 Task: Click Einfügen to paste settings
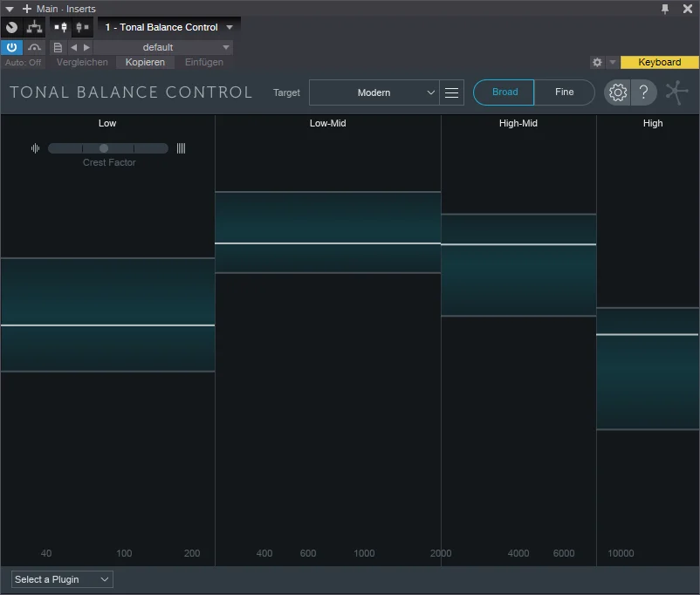204,63
